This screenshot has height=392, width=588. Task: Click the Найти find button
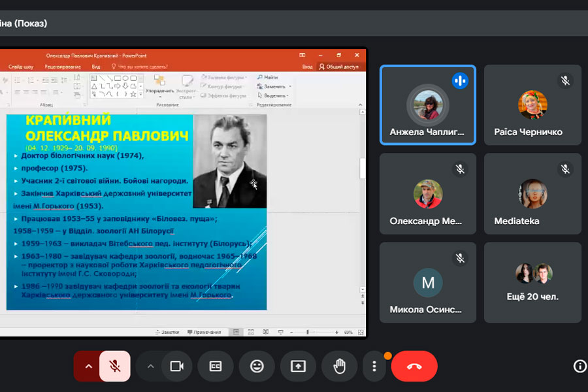click(x=268, y=77)
